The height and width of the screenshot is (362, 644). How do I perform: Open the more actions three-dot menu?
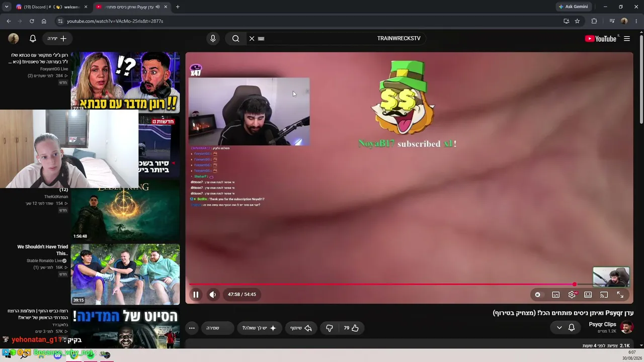pyautogui.click(x=192, y=328)
